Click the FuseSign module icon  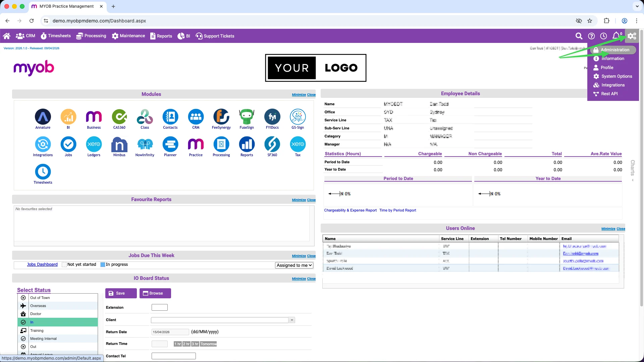pyautogui.click(x=247, y=117)
